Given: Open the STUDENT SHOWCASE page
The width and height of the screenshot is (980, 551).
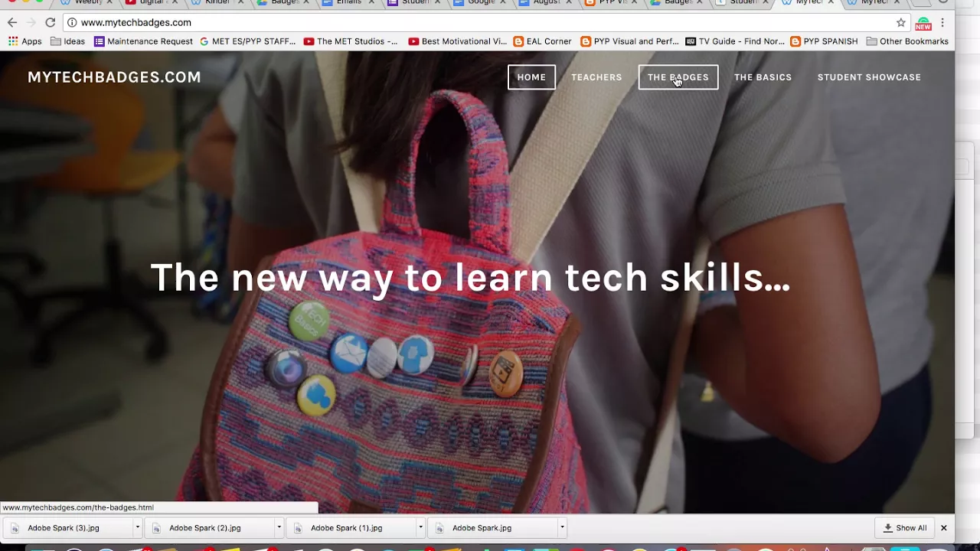Looking at the screenshot, I should 869,77.
